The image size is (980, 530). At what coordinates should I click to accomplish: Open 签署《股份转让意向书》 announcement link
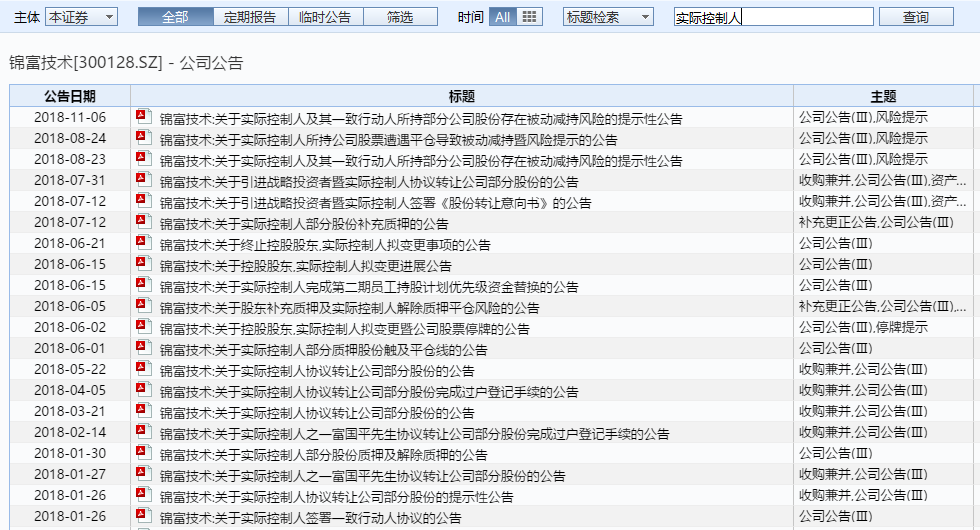coord(375,202)
